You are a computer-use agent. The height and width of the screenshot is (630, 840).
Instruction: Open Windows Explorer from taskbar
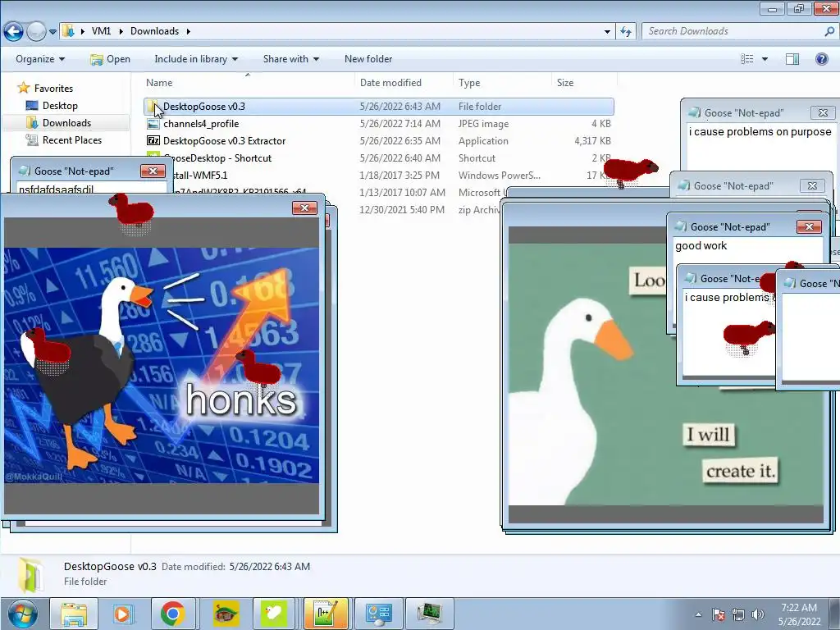click(x=74, y=614)
